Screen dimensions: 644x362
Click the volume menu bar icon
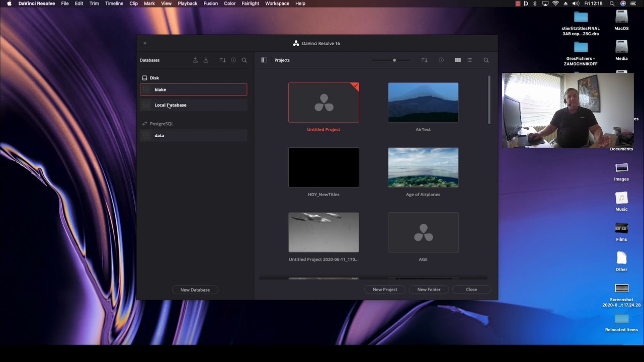click(576, 4)
